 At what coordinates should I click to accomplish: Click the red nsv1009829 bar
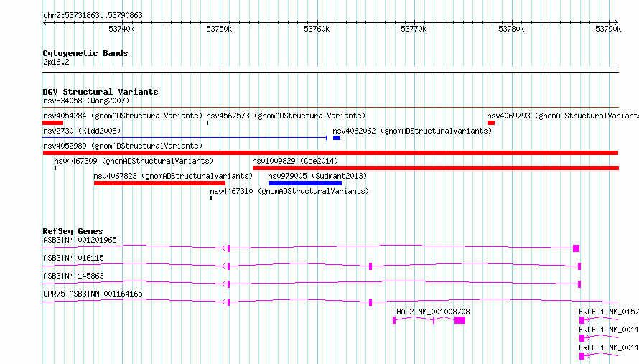[436, 168]
